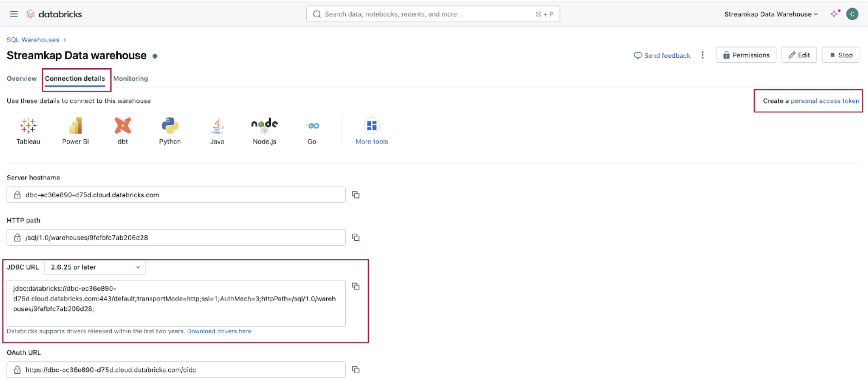Open the hamburger navigation menu
Image resolution: width=868 pixels, height=389 pixels.
14,14
